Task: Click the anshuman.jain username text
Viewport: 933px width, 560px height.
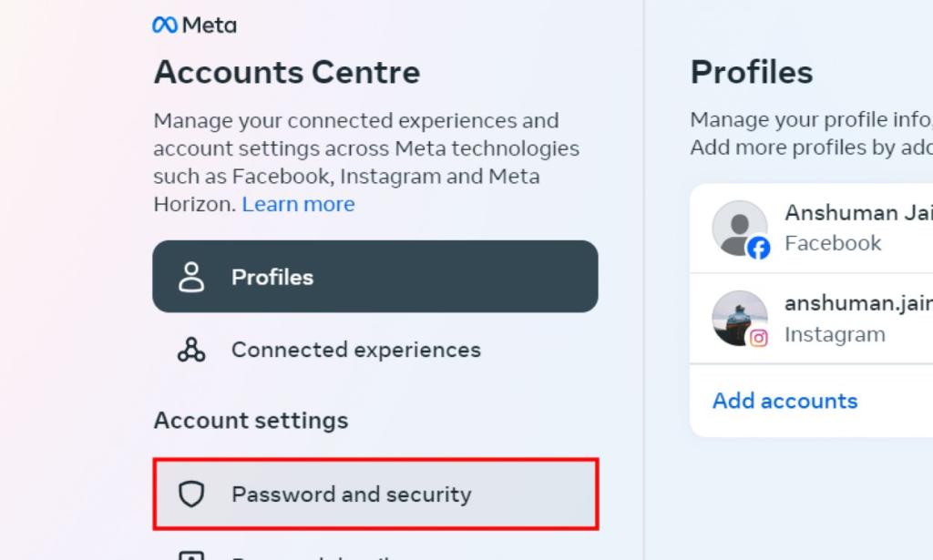Action: (x=856, y=303)
